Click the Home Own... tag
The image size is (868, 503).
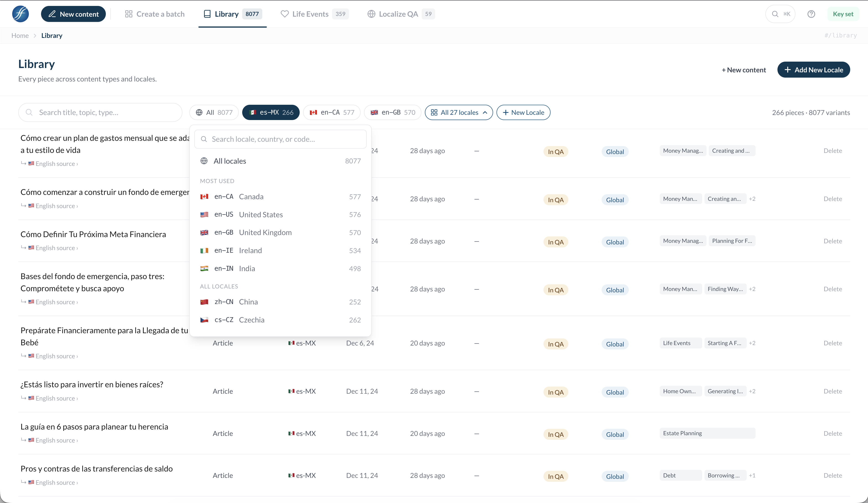pyautogui.click(x=681, y=391)
